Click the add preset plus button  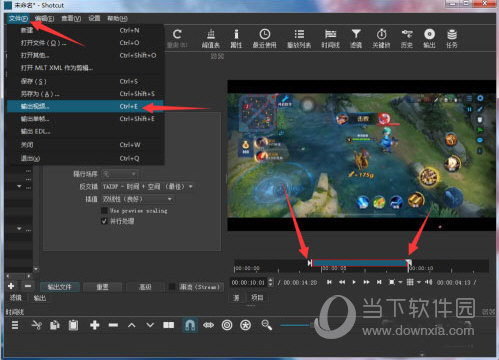pyautogui.click(x=11, y=286)
